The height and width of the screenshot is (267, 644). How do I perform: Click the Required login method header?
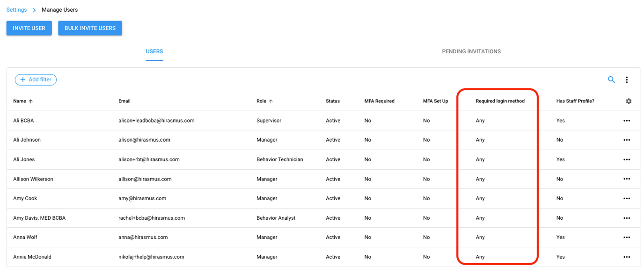click(500, 101)
